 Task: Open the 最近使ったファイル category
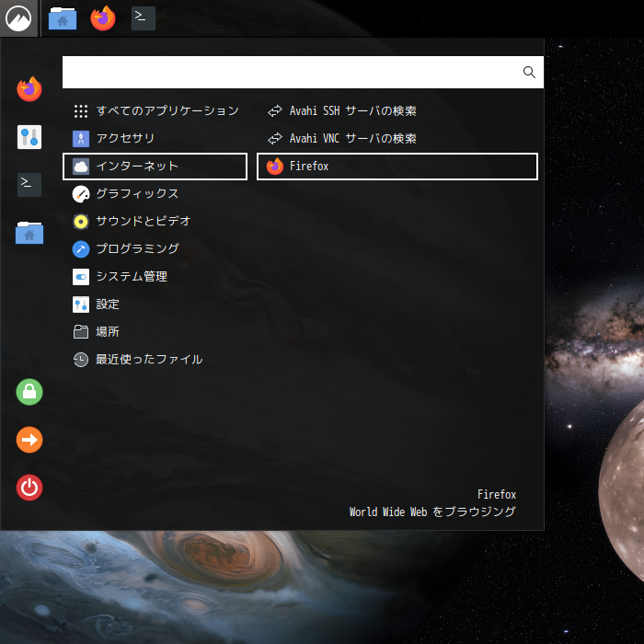coord(155,360)
